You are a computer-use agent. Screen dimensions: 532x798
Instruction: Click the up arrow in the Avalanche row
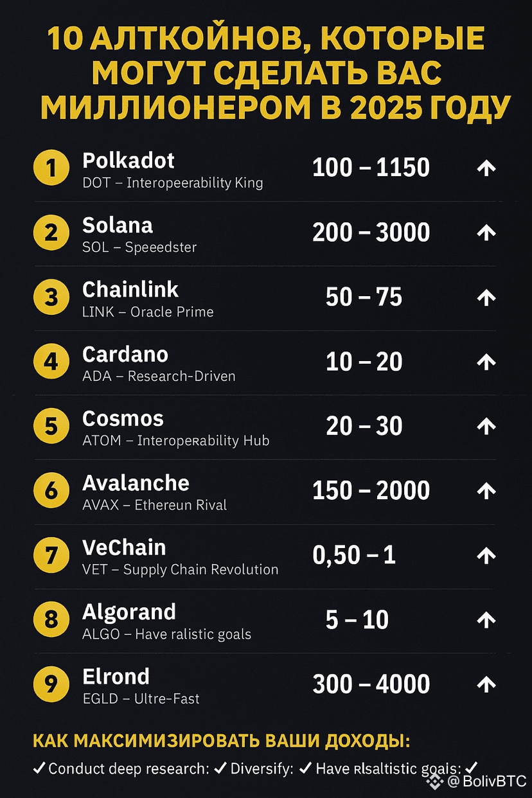486,491
